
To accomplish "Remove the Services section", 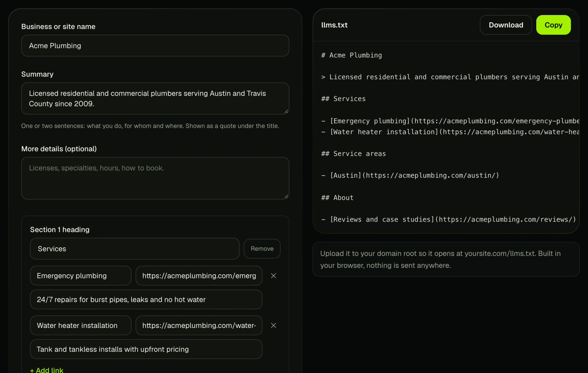I will tap(262, 249).
